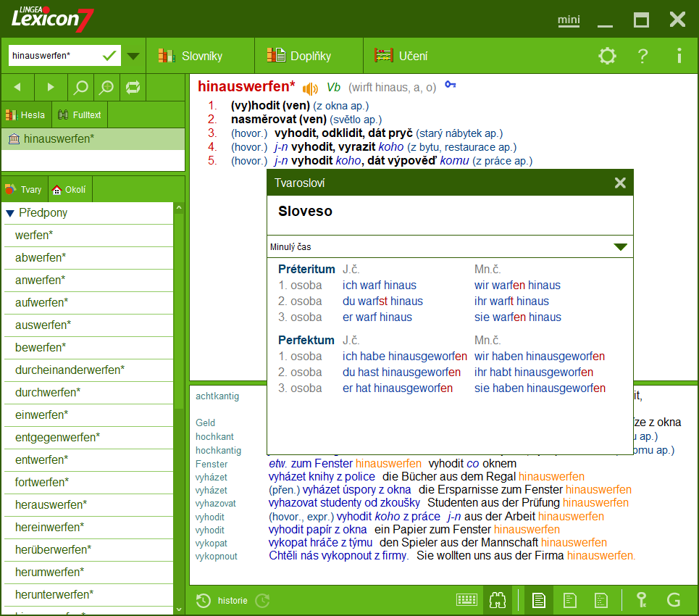
Task: Select fortwerfen* in prefix list
Action: tap(88, 482)
